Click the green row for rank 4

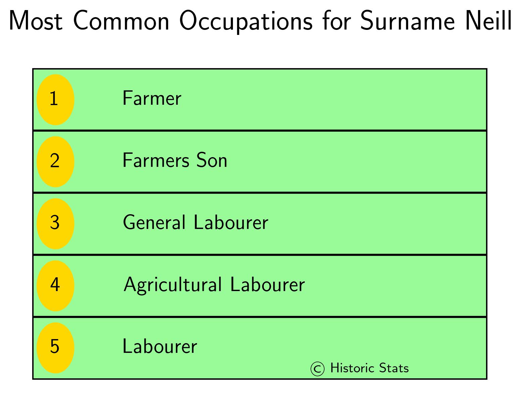click(260, 286)
